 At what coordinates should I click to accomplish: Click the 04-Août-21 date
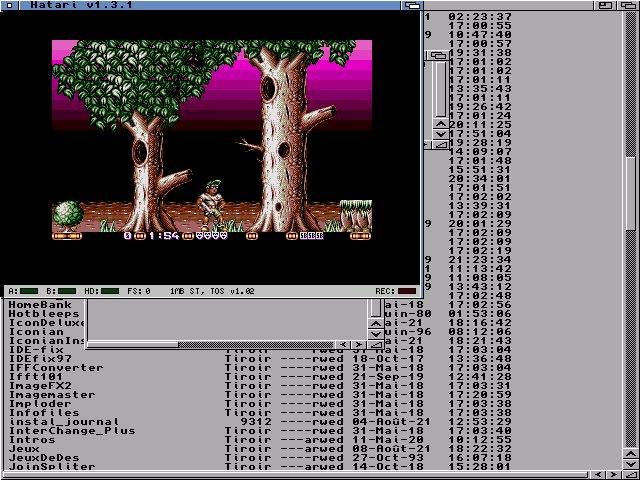(391, 422)
